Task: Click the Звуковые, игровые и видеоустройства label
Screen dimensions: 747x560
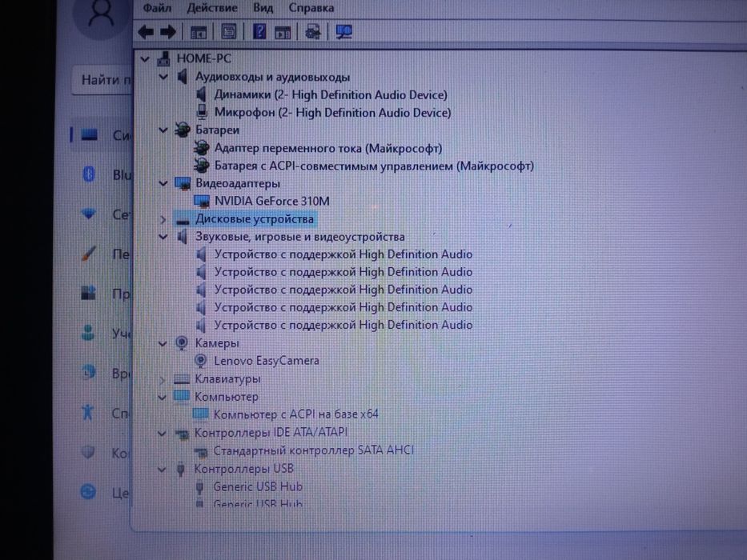Action: pyautogui.click(x=300, y=237)
